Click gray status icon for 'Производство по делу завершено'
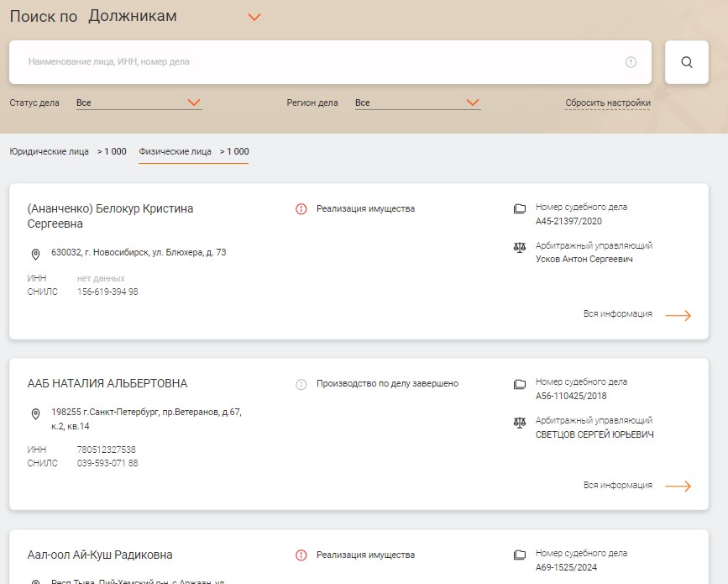The image size is (728, 584). (301, 384)
